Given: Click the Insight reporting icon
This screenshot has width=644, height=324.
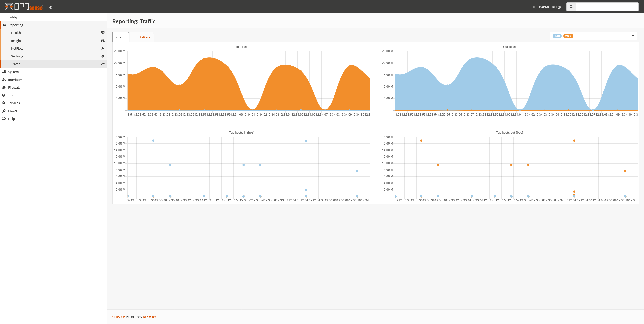Looking at the screenshot, I should pyautogui.click(x=103, y=41).
